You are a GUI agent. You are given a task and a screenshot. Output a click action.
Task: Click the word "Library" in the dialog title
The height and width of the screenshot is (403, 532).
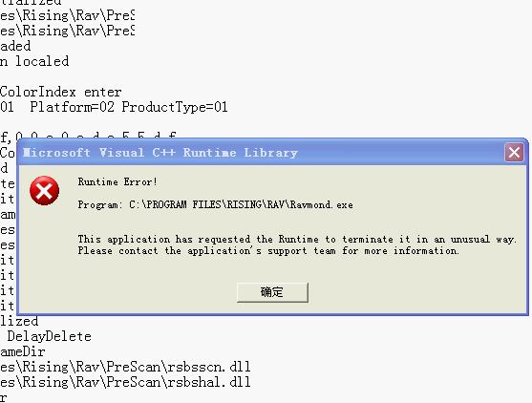coord(270,153)
